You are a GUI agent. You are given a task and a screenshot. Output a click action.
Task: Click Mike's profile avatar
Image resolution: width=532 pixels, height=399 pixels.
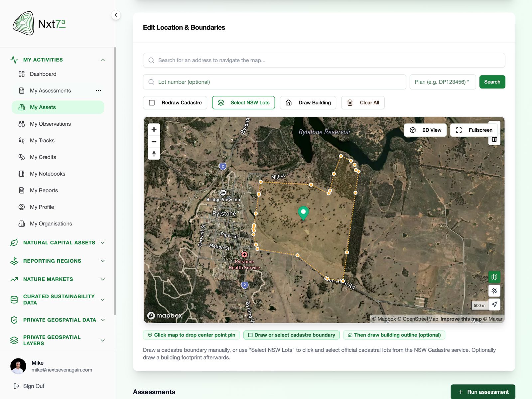point(18,366)
